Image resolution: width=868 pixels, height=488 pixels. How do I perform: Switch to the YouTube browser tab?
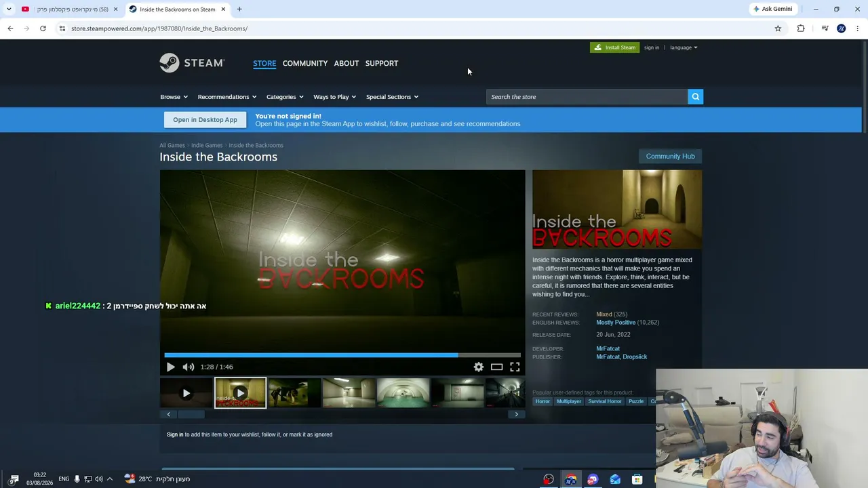click(x=70, y=9)
